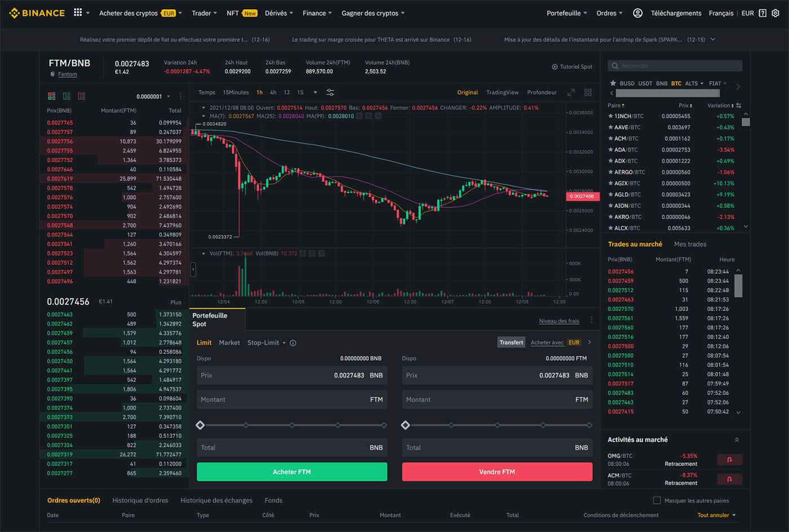Click the favorites star filter in pairs list
Viewport: 789px width, 532px height.
pyautogui.click(x=613, y=83)
